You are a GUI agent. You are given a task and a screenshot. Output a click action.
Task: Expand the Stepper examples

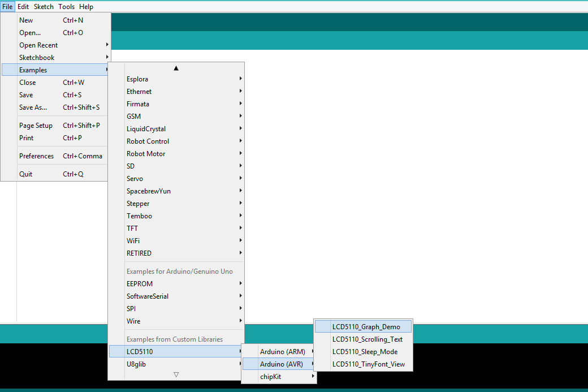point(176,203)
